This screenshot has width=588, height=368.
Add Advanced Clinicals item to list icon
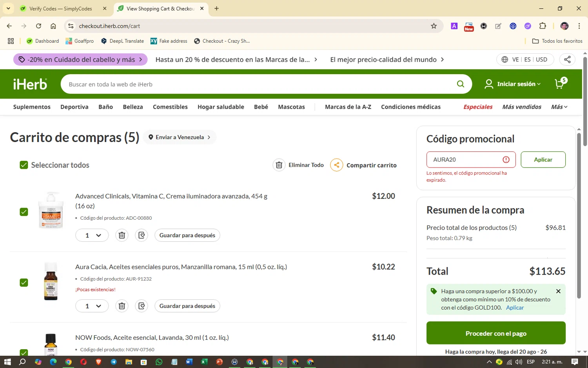(x=142, y=235)
